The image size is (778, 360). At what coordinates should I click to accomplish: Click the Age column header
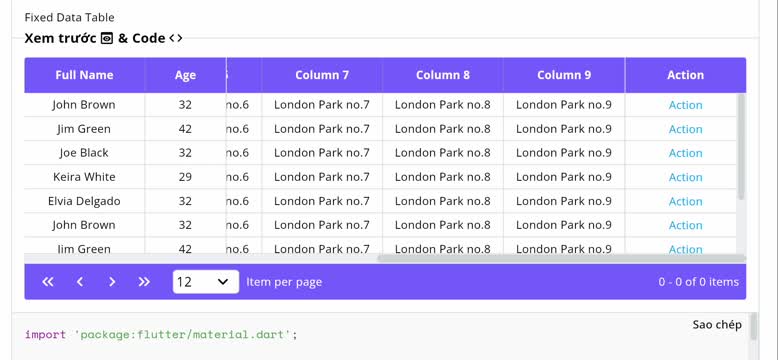click(x=185, y=75)
